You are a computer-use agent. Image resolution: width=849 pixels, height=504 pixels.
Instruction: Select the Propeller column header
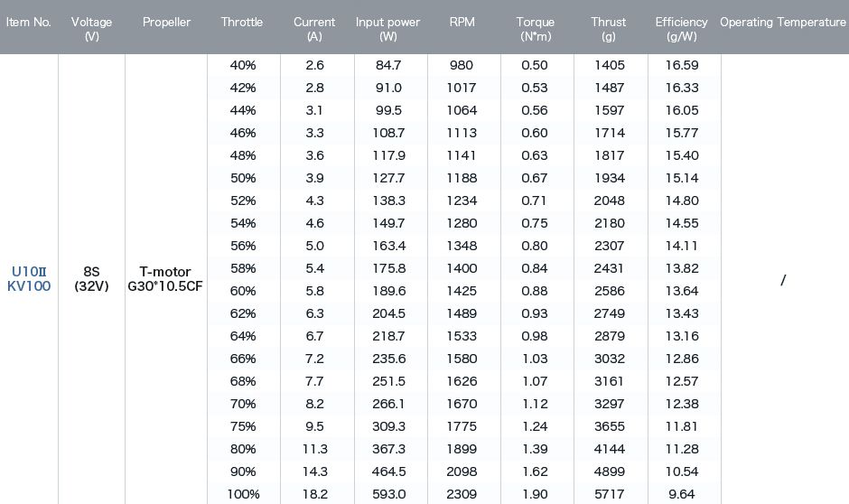click(166, 23)
